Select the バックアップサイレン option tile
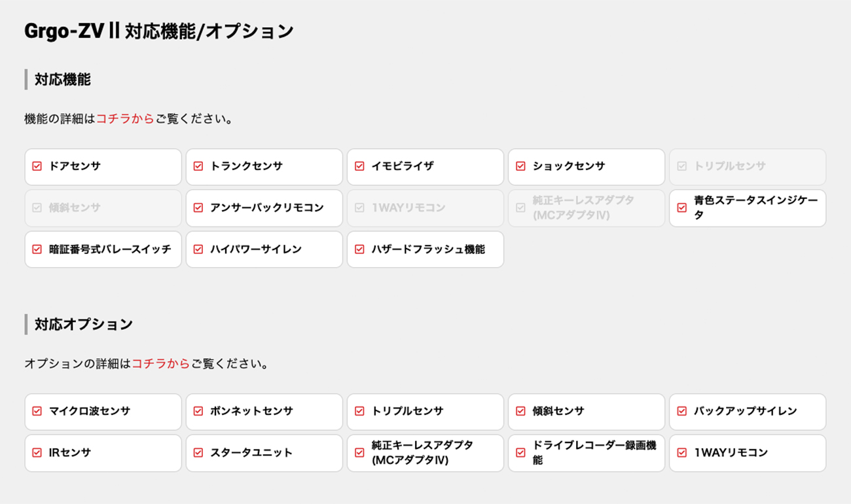Viewport: 851px width, 504px height. click(748, 412)
